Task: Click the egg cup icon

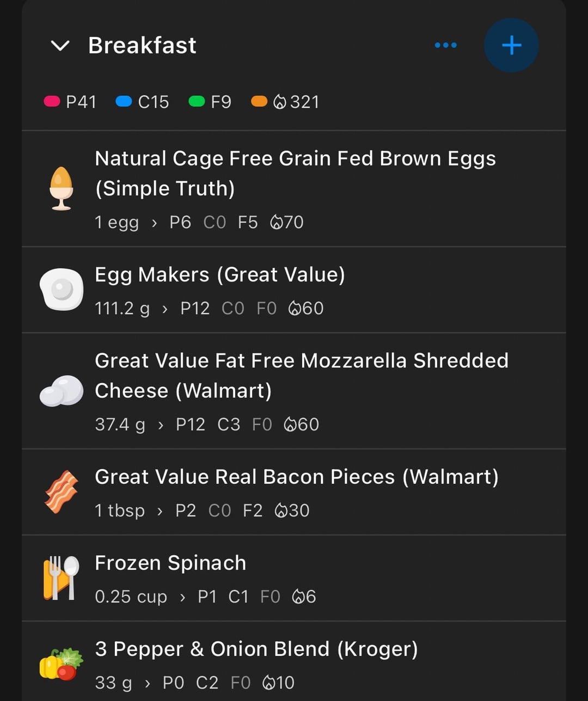Action: (x=61, y=188)
